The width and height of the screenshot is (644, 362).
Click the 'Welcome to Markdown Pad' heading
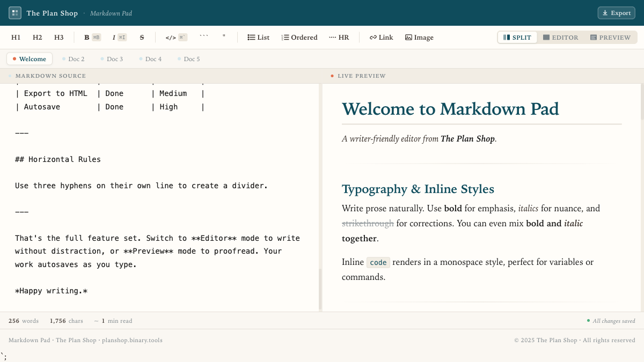pos(450,109)
